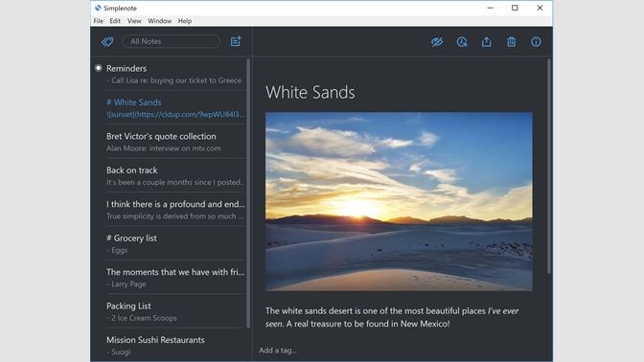Open the Window menu
644x362 pixels.
click(160, 21)
